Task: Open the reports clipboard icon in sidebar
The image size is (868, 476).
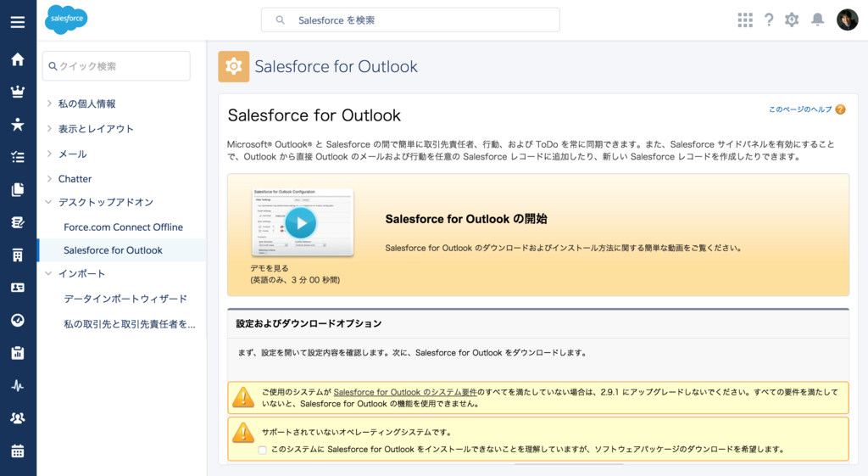Action: [18, 353]
